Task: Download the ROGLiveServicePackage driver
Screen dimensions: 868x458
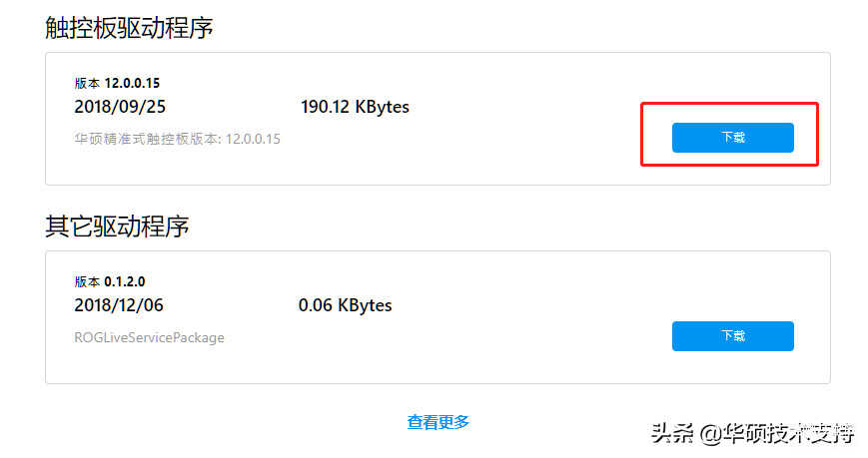Action: (733, 335)
